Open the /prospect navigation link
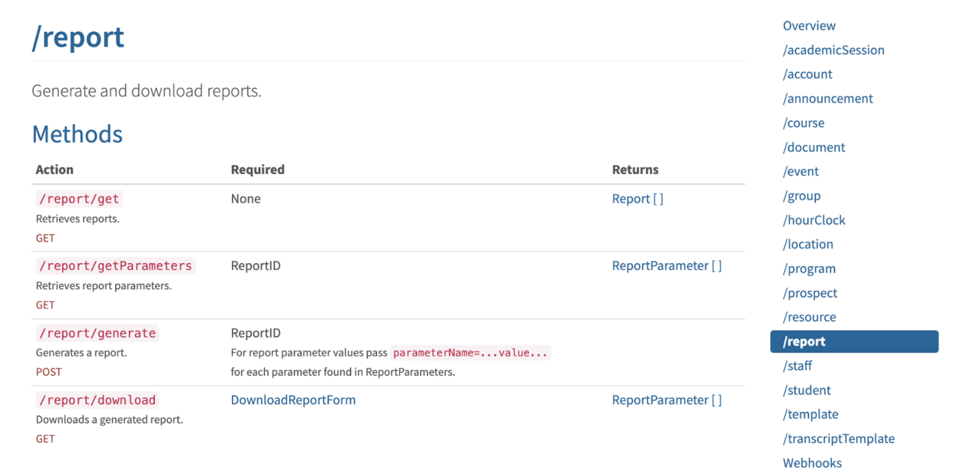Screen dimensions: 980x474 tap(810, 293)
